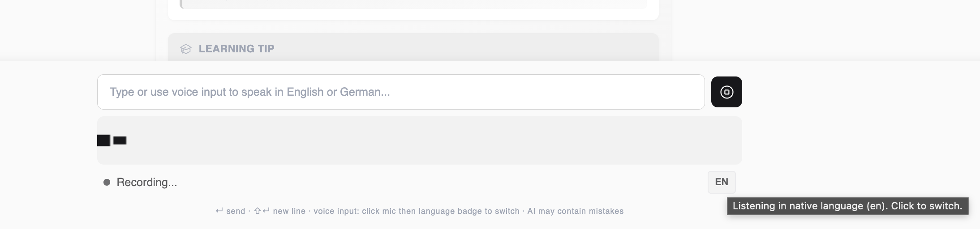
Task: Click the larger black waveform bar
Action: [x=103, y=140]
